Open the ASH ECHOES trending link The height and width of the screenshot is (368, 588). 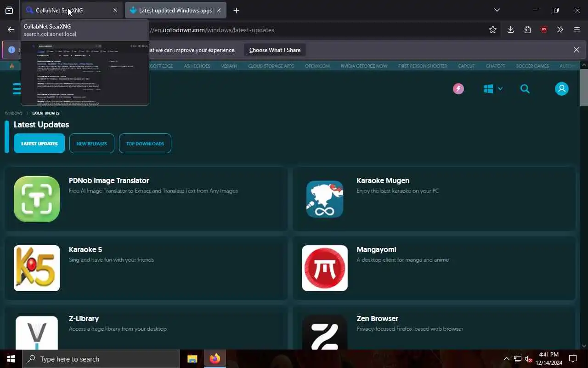pos(197,66)
